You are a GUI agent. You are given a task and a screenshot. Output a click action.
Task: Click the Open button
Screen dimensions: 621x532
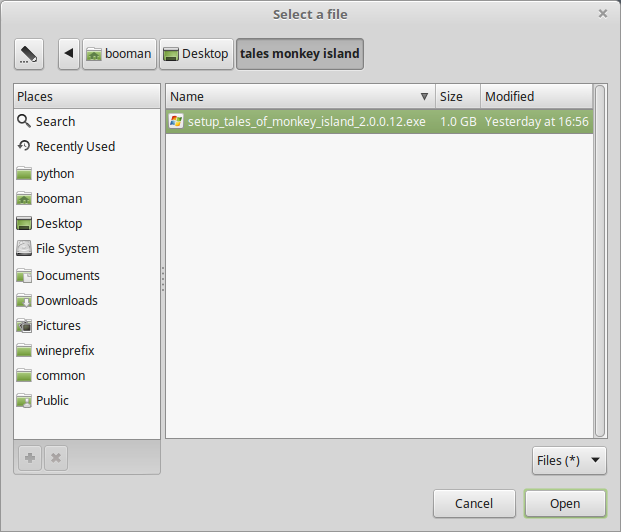point(565,503)
